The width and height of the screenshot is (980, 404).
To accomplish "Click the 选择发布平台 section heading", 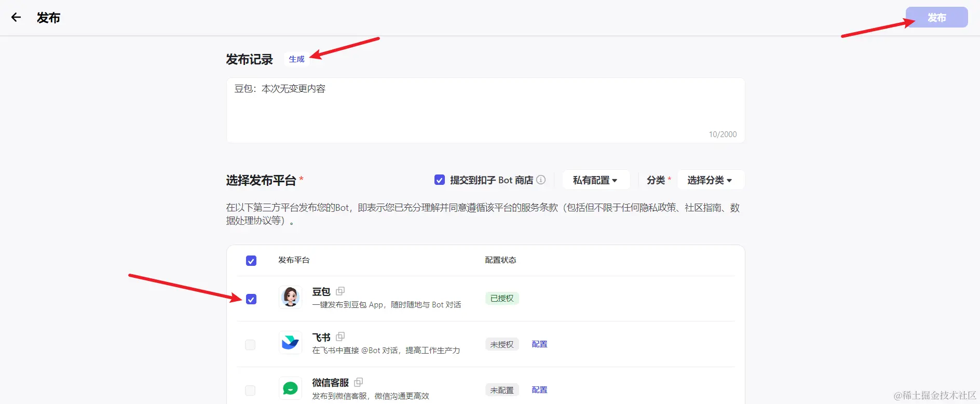I will 261,181.
